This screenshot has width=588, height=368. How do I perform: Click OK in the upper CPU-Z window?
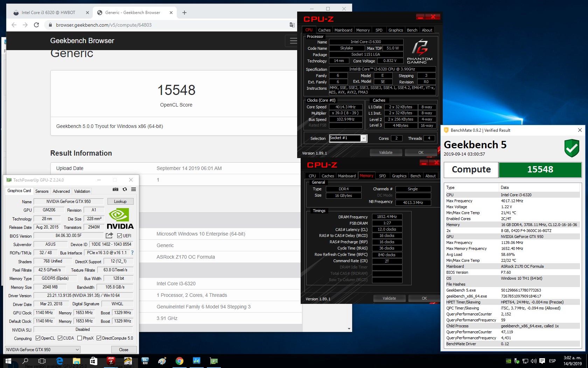pos(421,152)
